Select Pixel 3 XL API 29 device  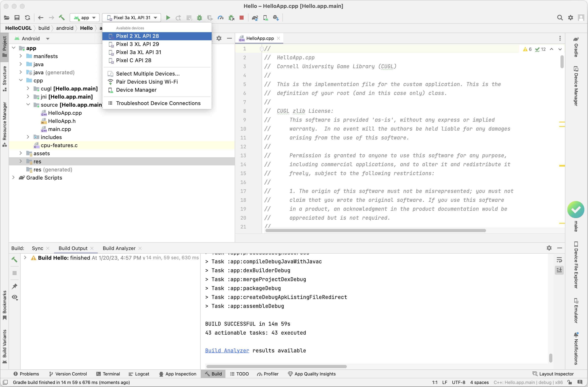(137, 44)
